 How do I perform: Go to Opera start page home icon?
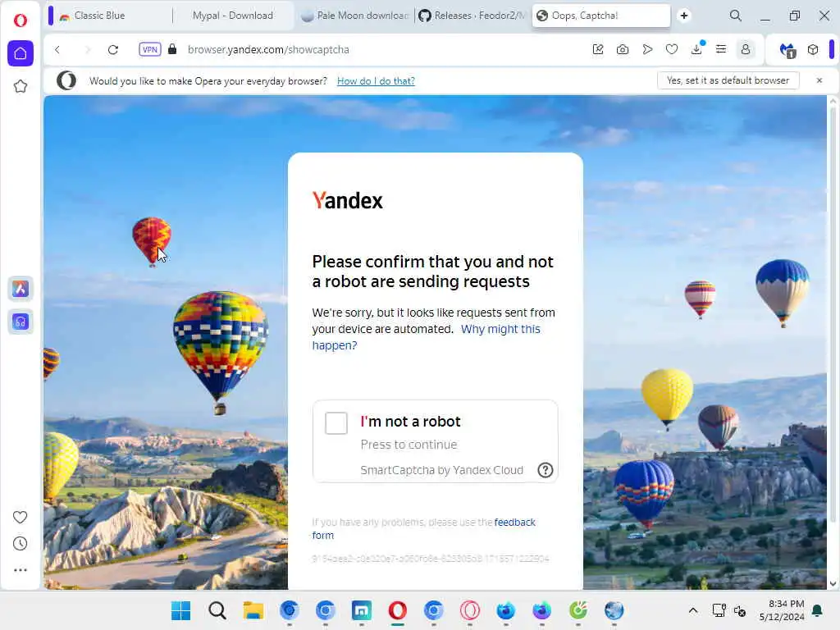click(x=21, y=53)
